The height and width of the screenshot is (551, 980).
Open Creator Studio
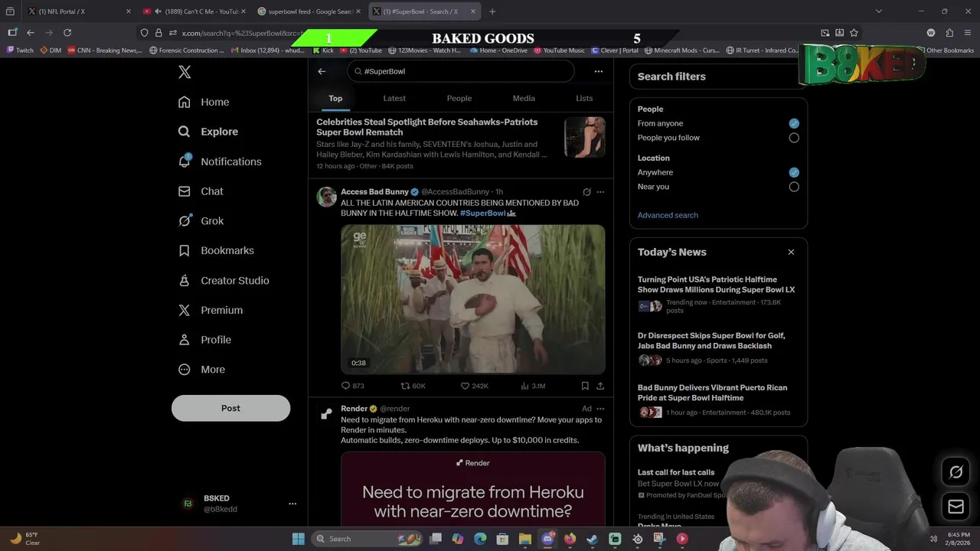(x=224, y=280)
